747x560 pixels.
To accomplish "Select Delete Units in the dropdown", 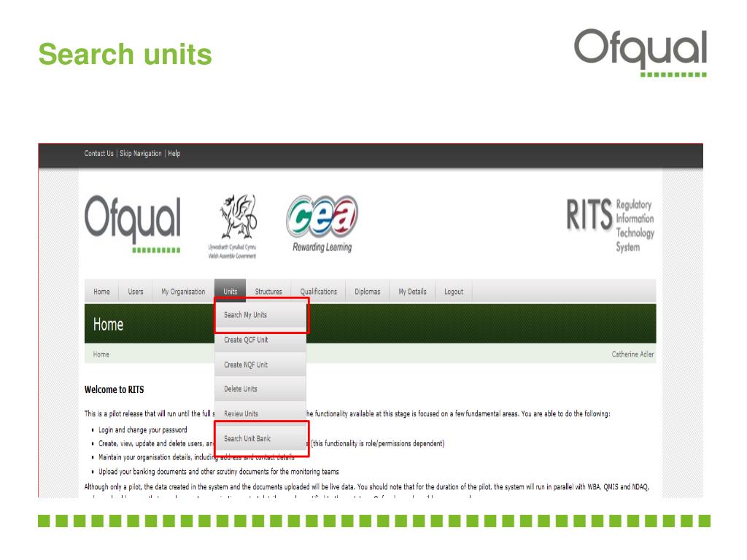I will click(260, 389).
